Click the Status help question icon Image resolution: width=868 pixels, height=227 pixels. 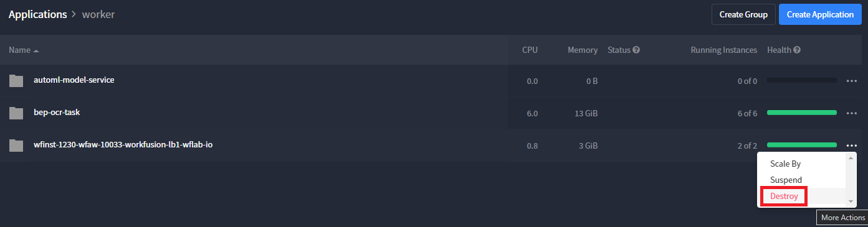636,50
